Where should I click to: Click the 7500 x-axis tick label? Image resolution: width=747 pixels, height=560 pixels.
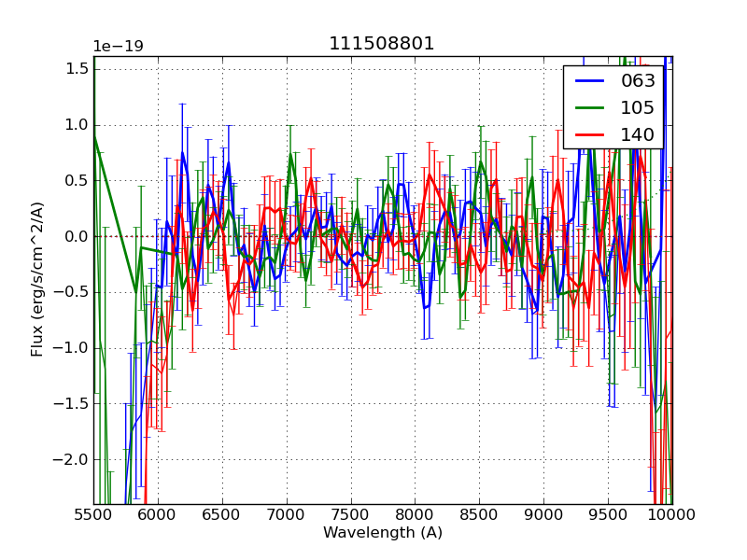coord(351,515)
